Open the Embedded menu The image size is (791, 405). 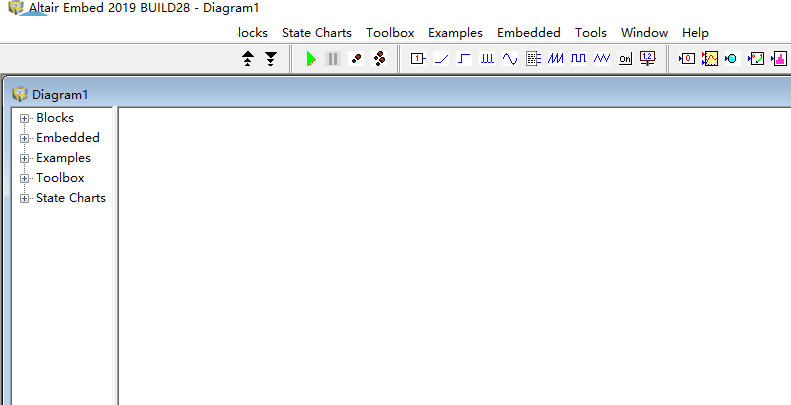[x=529, y=33]
